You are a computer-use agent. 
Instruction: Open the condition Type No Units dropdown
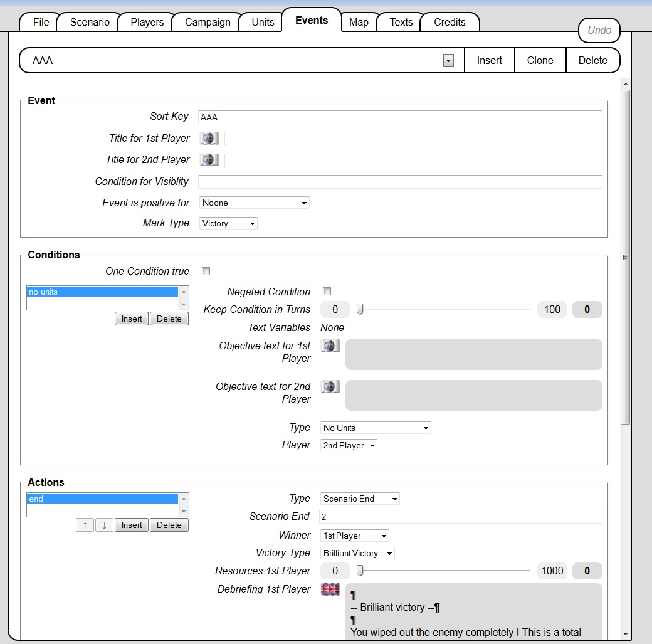click(x=376, y=428)
